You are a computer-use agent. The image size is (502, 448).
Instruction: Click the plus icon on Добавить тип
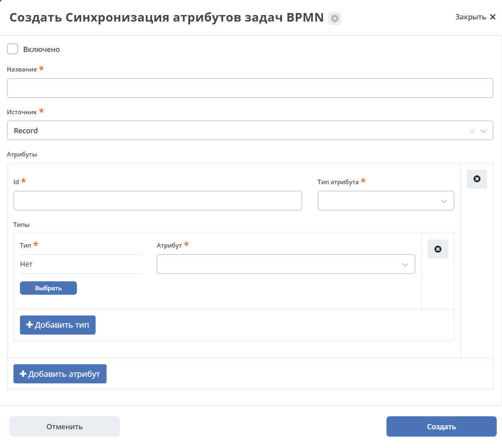[x=29, y=324]
